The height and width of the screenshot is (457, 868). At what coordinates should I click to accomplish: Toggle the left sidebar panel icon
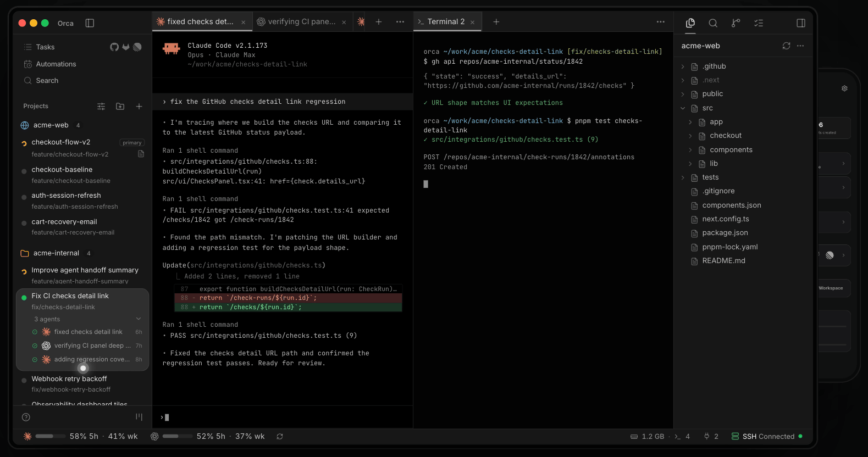[90, 23]
